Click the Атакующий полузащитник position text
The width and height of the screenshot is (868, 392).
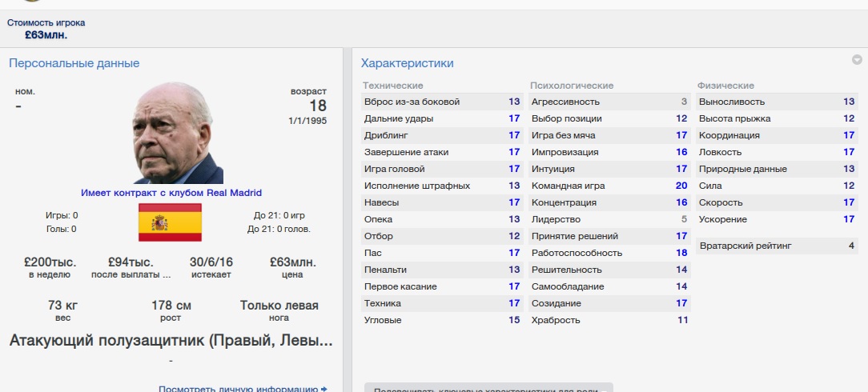171,341
